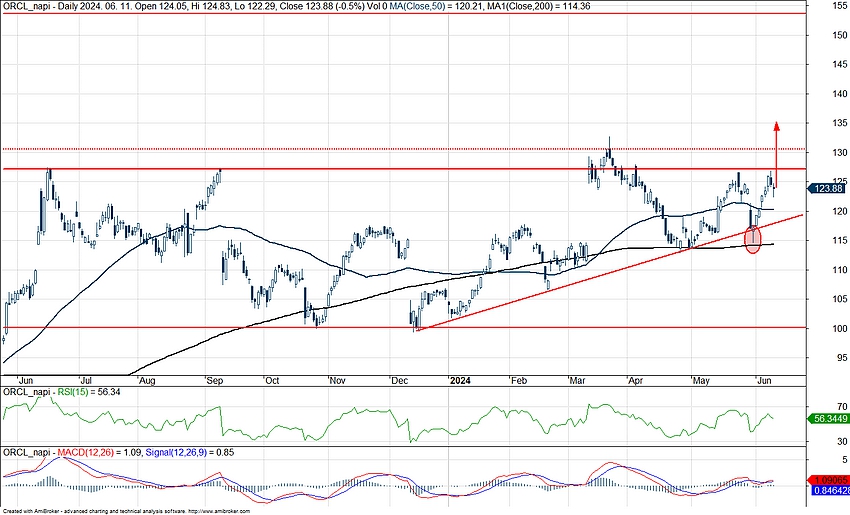The height and width of the screenshot is (515, 850).
Task: Click the blue 0.846428 signal value tag
Action: pyautogui.click(x=828, y=491)
